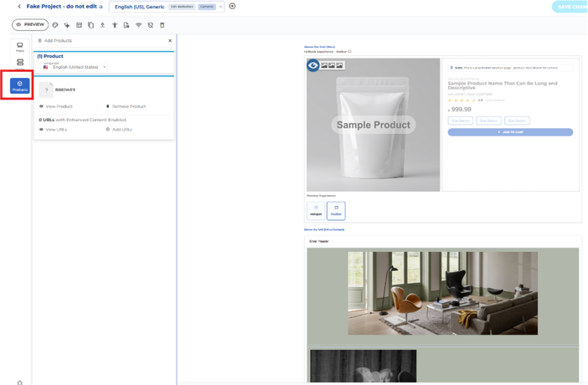The height and width of the screenshot is (385, 588).
Task: Click Add Products link
Action: click(x=54, y=40)
